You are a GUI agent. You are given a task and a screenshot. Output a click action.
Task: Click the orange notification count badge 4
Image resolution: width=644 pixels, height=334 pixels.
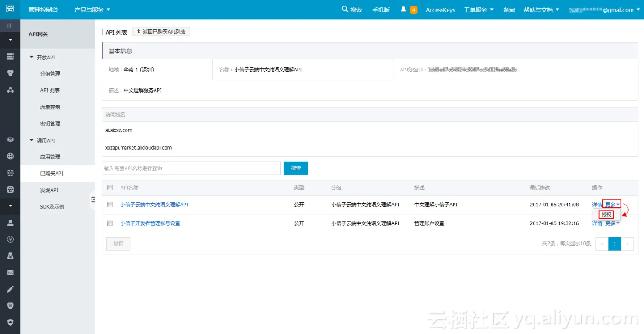[414, 10]
